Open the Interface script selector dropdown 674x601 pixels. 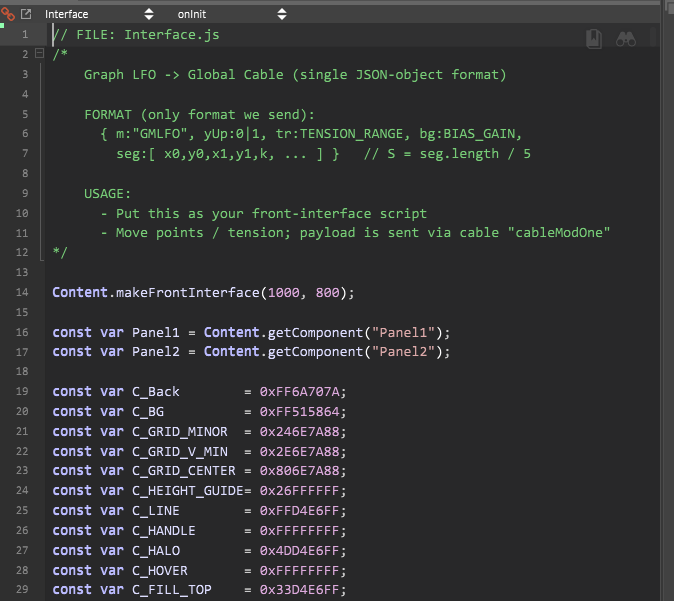tap(98, 14)
